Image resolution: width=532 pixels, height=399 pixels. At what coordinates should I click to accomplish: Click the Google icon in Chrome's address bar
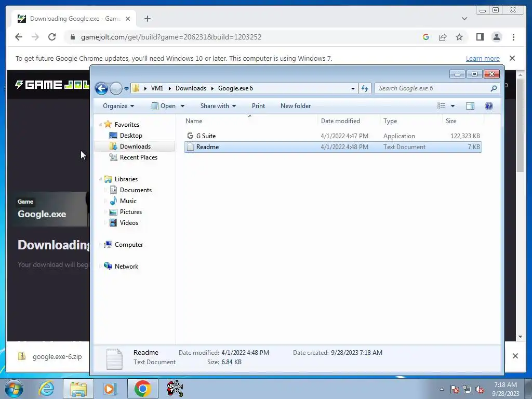426,37
